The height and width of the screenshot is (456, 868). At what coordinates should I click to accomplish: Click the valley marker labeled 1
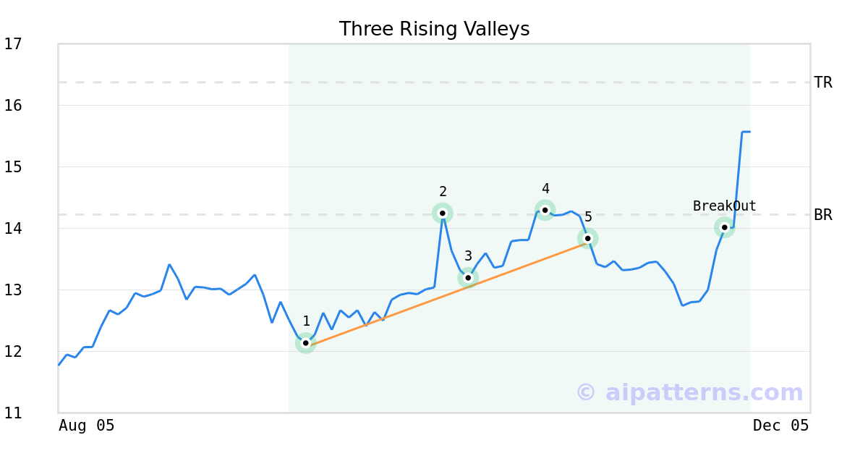point(305,343)
